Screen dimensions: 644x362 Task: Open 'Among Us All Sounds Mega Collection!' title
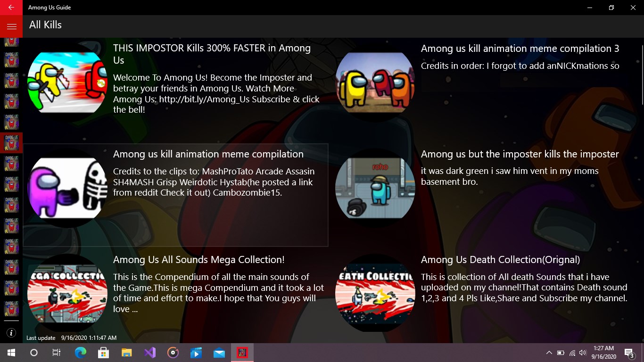(199, 260)
